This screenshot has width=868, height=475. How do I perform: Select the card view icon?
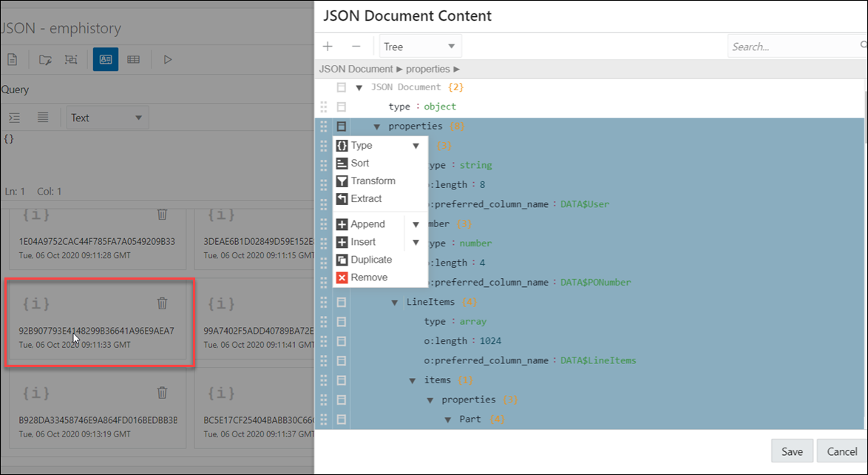pyautogui.click(x=105, y=59)
